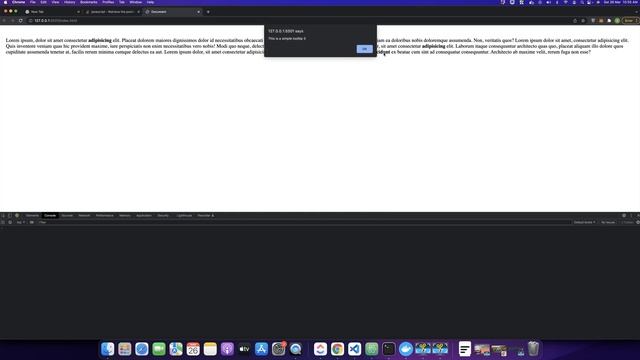Click the No Issues indicator
This screenshot has height=360, width=640.
(x=608, y=222)
